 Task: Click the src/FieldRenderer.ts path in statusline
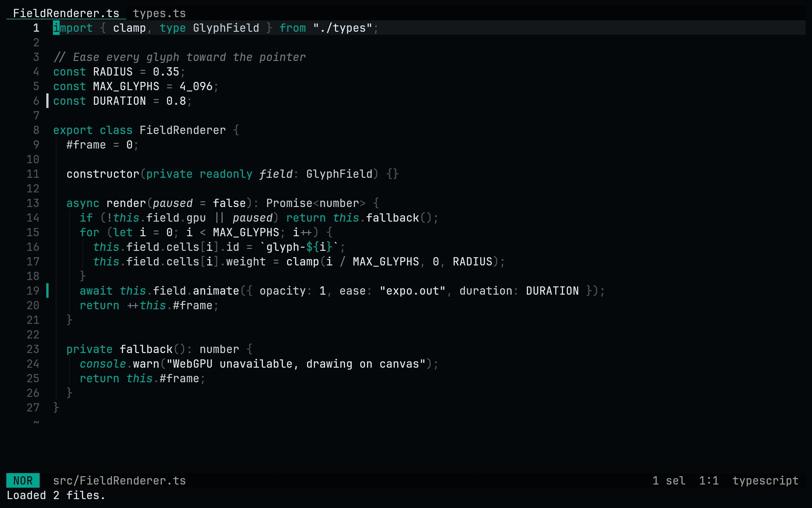pyautogui.click(x=119, y=480)
